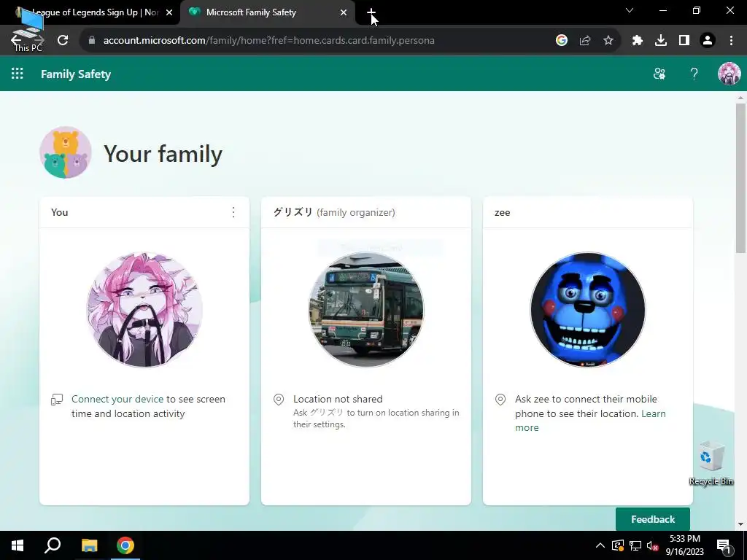Open Windows taskbar search
This screenshot has height=560, width=747.
[x=53, y=545]
